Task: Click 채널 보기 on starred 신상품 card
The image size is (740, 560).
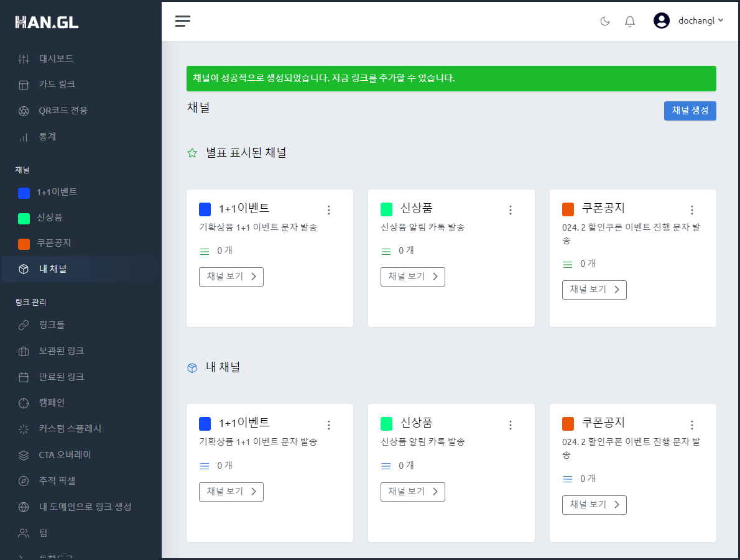Action: tap(413, 277)
